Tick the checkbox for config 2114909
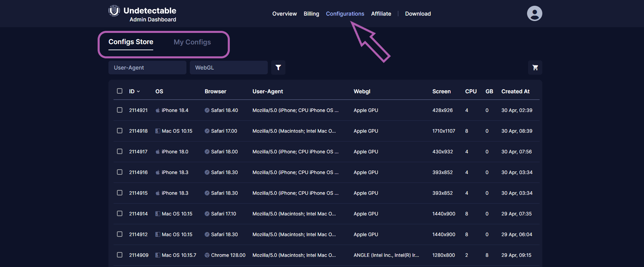The width and height of the screenshot is (644, 267). [120, 255]
